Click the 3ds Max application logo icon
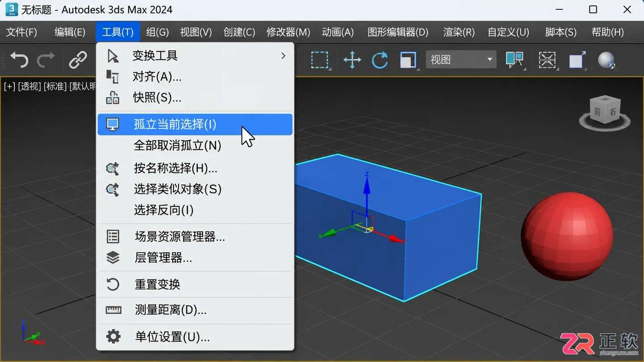Viewport: 644px width, 362px height. (12, 9)
